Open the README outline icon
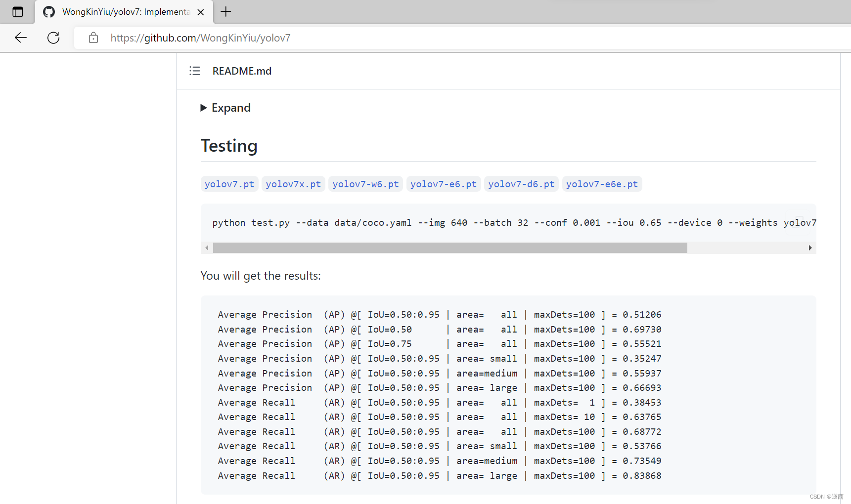 pyautogui.click(x=195, y=71)
